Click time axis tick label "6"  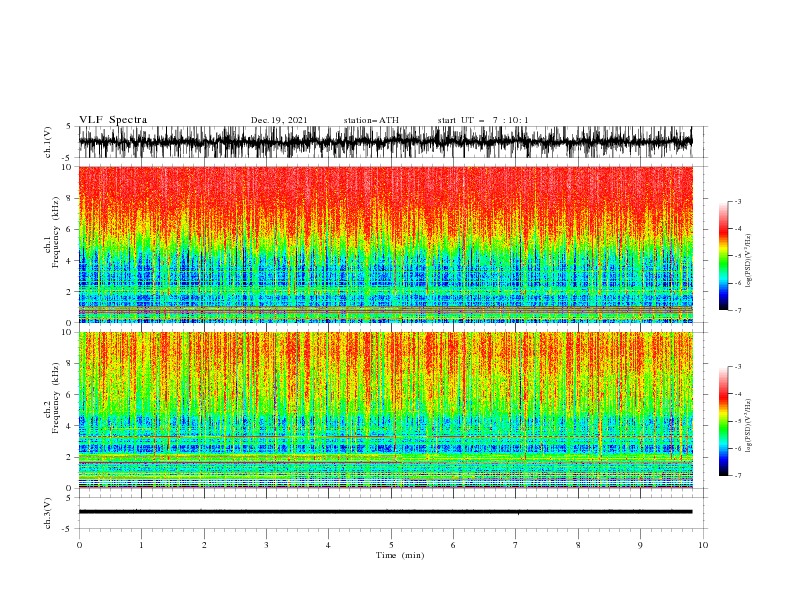point(453,545)
